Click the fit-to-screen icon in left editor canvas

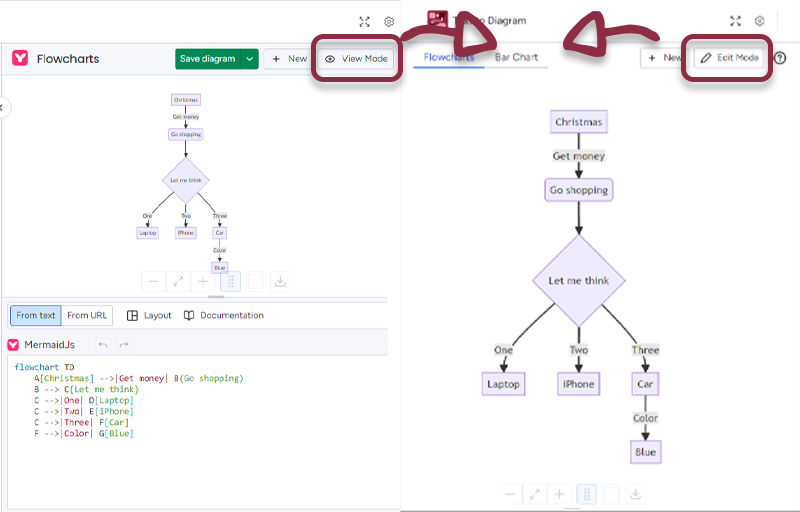pos(179,282)
